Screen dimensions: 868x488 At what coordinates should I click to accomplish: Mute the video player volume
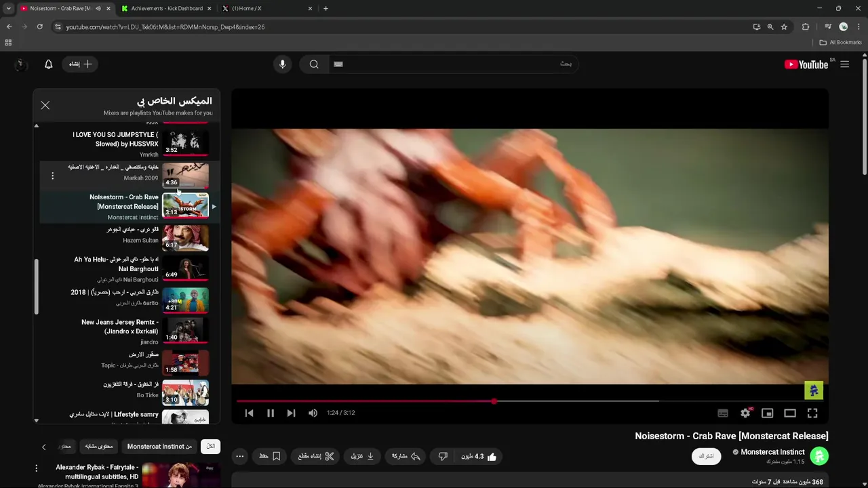[313, 413]
